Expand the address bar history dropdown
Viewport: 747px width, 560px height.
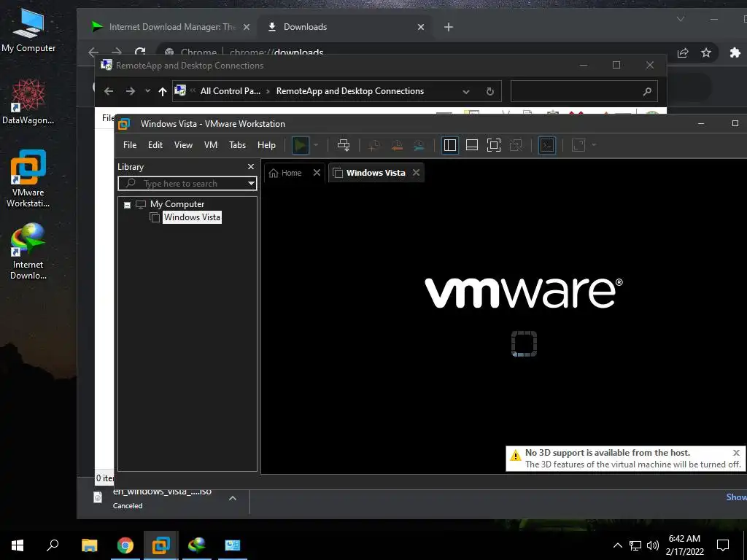click(466, 91)
